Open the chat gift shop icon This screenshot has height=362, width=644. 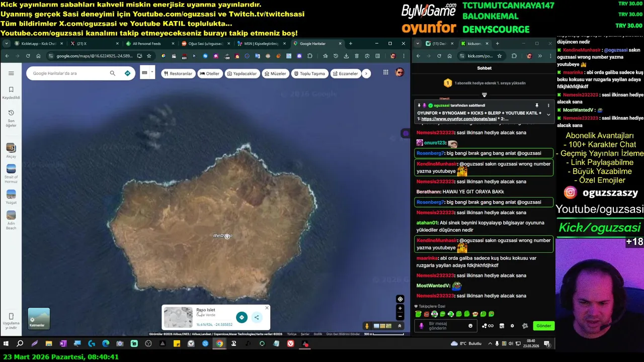coord(502,326)
